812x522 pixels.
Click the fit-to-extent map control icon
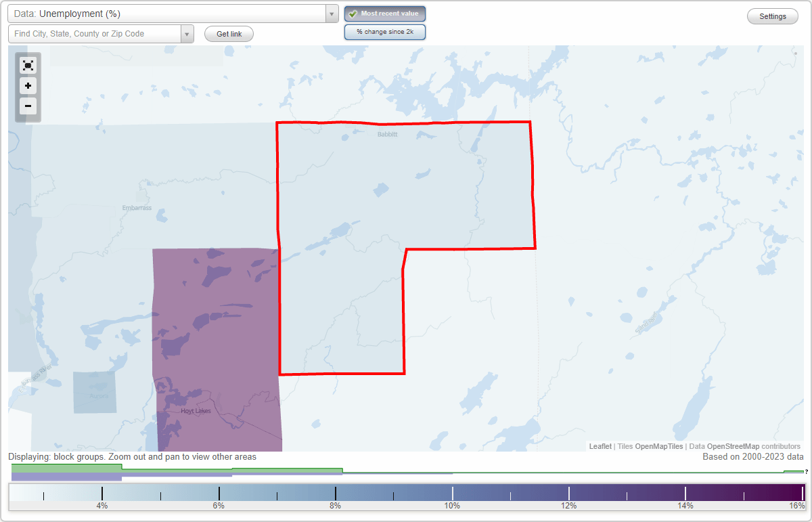(x=28, y=65)
